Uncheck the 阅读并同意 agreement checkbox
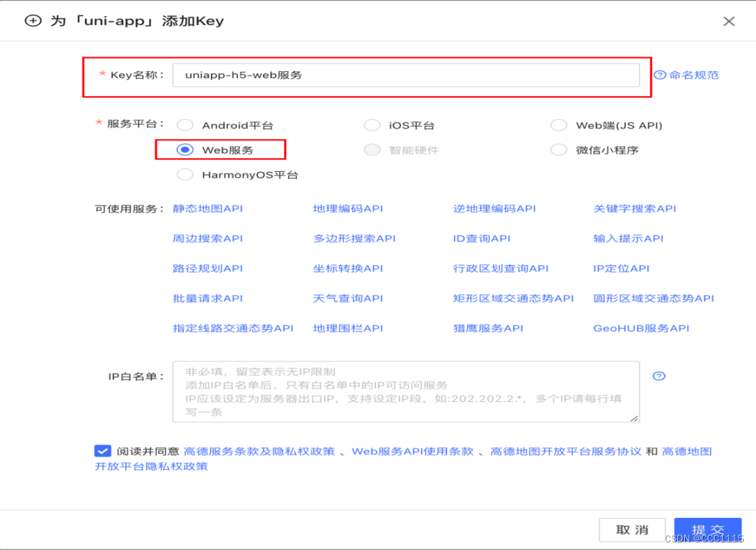Screen dimensions: 756x550 (x=102, y=451)
